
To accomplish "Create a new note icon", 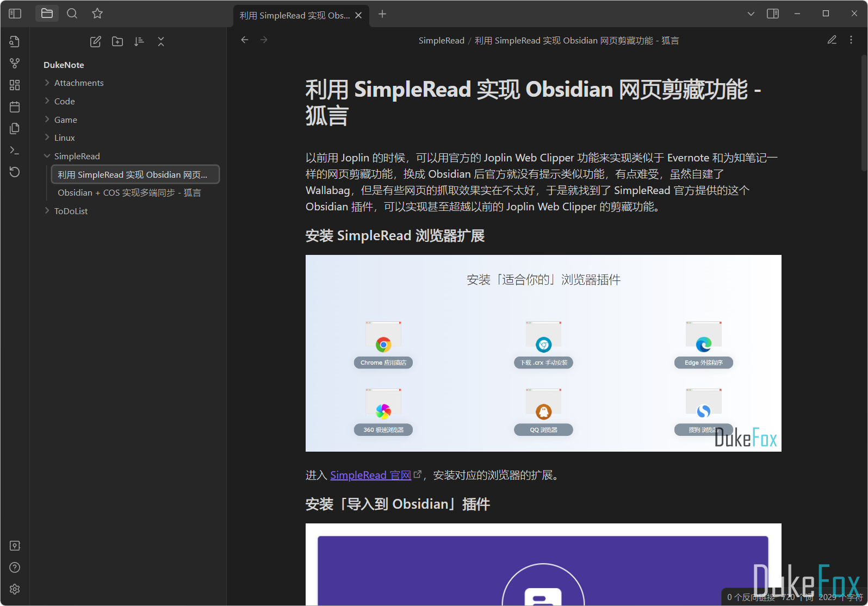I will coord(96,41).
